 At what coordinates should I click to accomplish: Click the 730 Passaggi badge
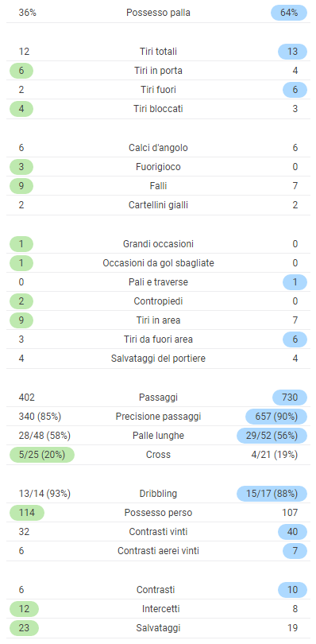(x=290, y=398)
